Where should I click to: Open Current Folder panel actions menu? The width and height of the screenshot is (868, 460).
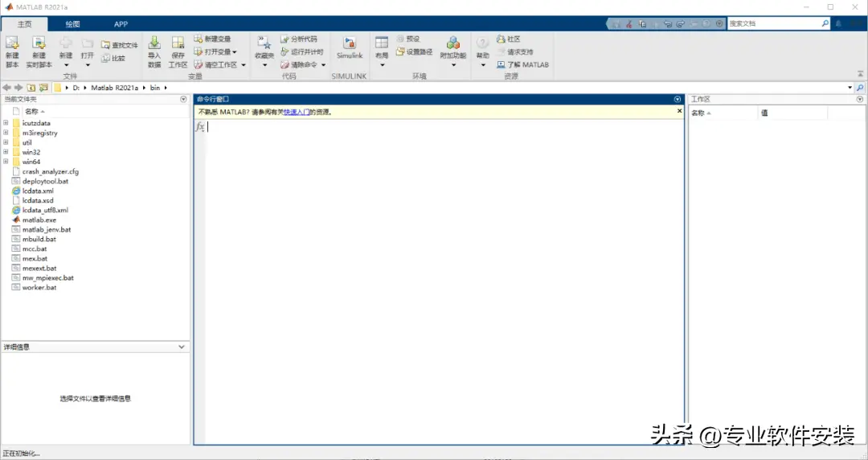183,99
